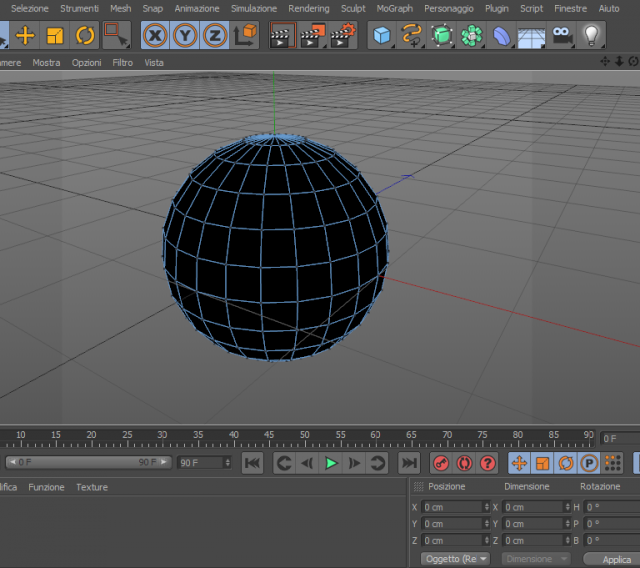Image resolution: width=640 pixels, height=568 pixels.
Task: Select the Rotate tool
Action: coord(85,36)
